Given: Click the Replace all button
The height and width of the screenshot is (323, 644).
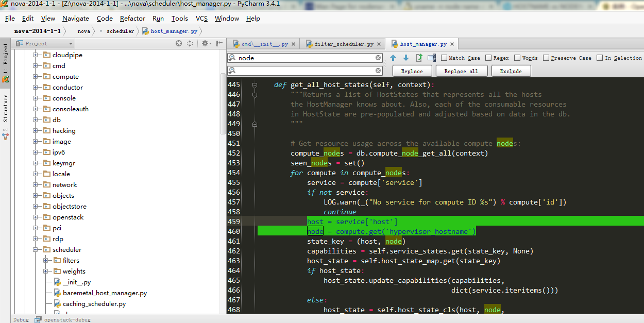Looking at the screenshot, I should click(461, 71).
